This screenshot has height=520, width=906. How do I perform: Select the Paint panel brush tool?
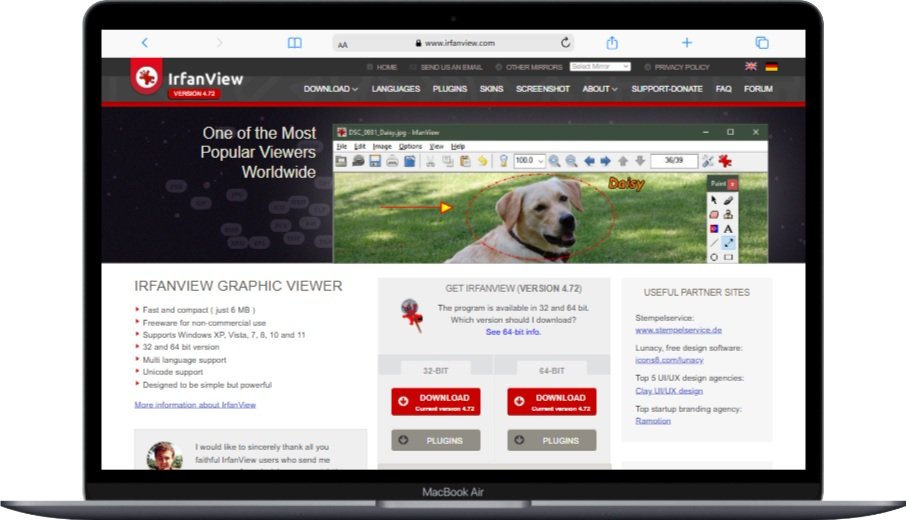click(x=728, y=200)
